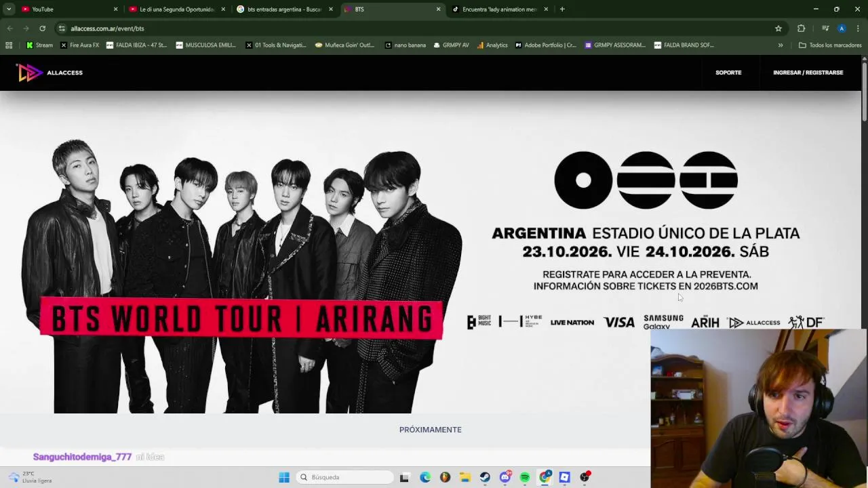Click the AllAccess sponsor logo in banner

[754, 323]
